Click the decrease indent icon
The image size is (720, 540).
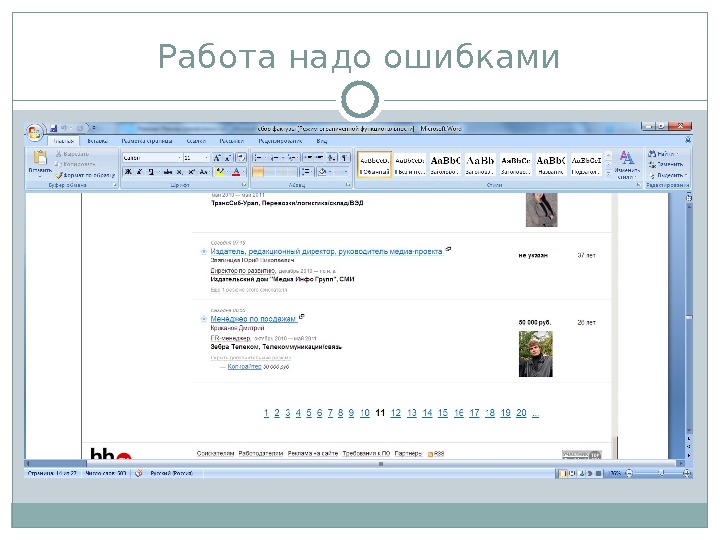309,158
